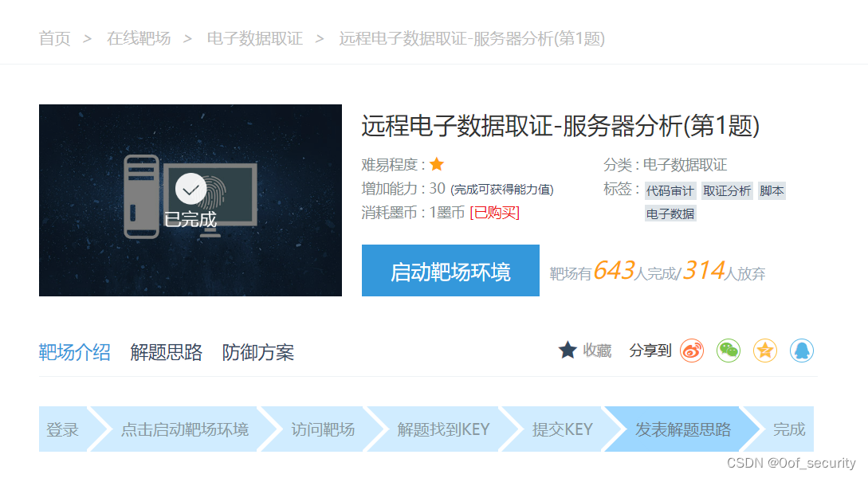Open 电子数据取证 breadcrumb link
Screen dimensions: 868x478
point(254,39)
